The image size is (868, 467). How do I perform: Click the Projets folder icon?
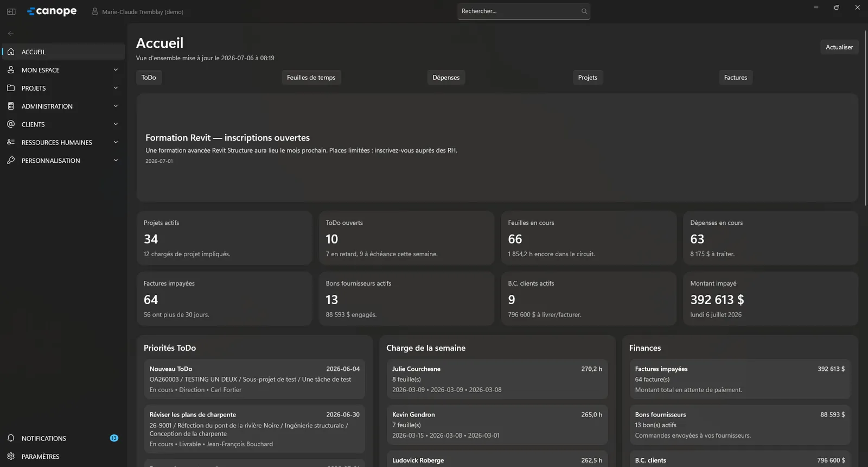(11, 87)
